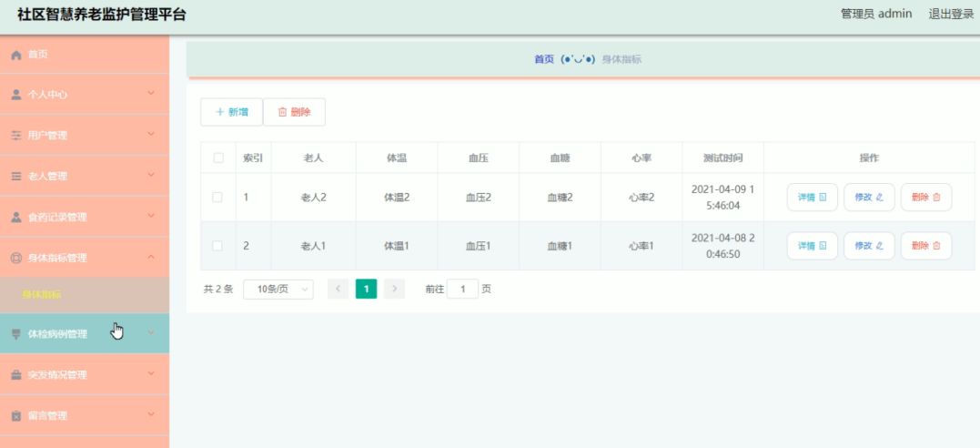
Task: Click the icon beside 留言管理
Action: coord(17,416)
